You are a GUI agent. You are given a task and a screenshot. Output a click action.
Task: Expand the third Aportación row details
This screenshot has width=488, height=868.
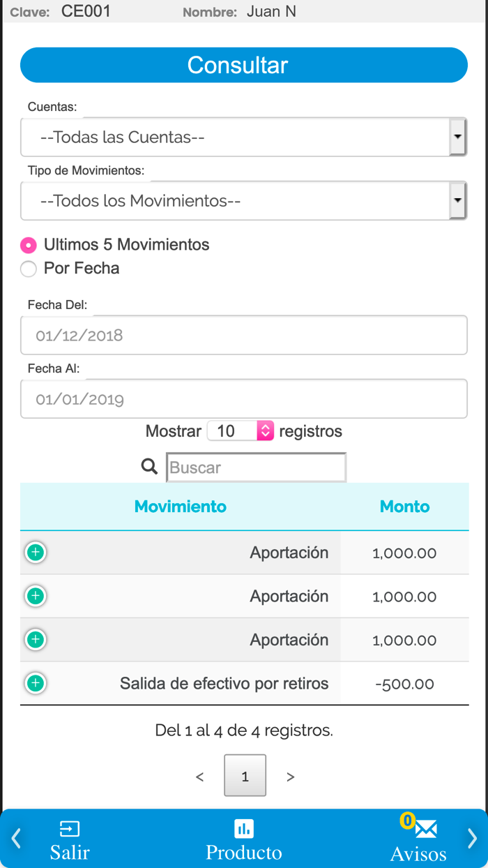tap(36, 639)
